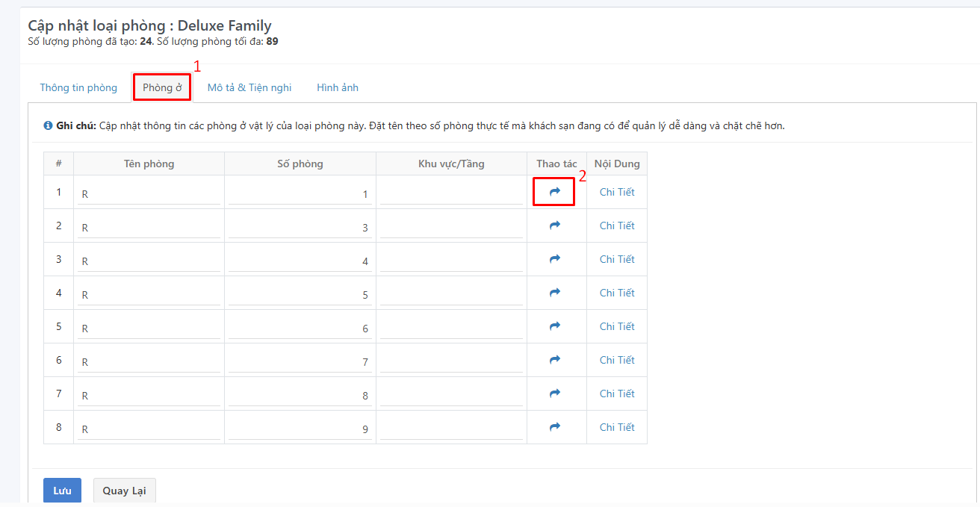Edit the Tên phòng field in row 7
Image resolution: width=980 pixels, height=507 pixels.
149,395
